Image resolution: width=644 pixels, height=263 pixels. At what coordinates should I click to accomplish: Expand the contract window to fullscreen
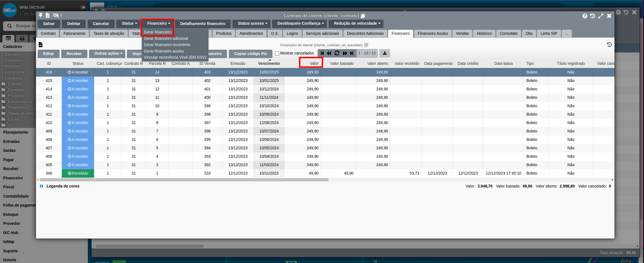coord(601,16)
